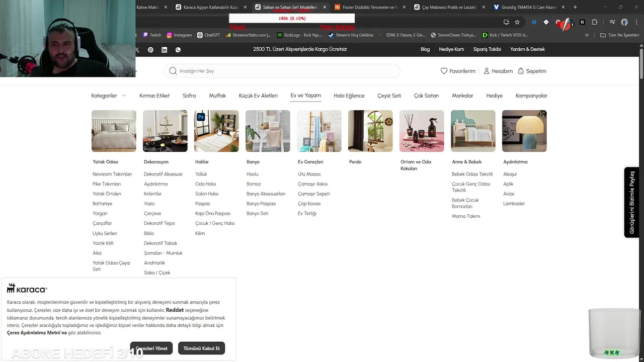
Task: Open Nevresim Takımları link
Action: [112, 174]
